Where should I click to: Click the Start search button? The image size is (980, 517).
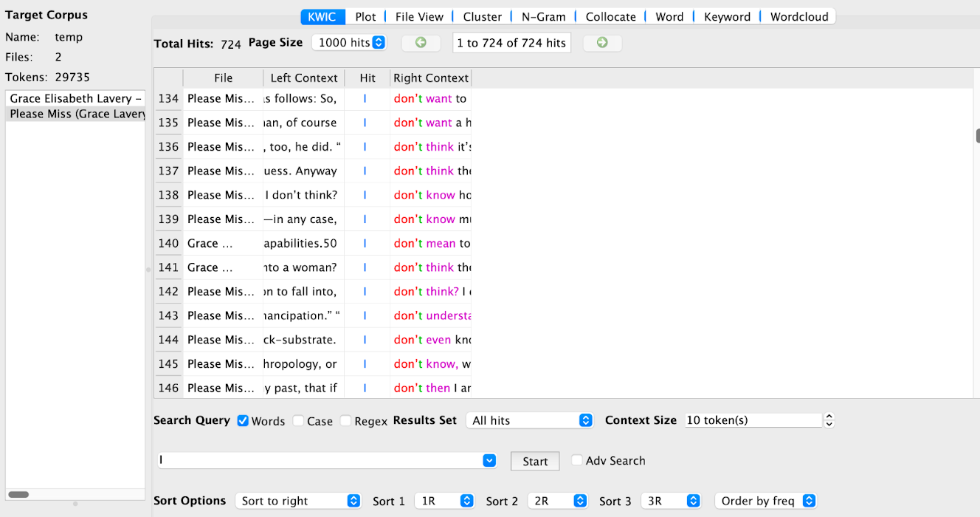(x=535, y=461)
